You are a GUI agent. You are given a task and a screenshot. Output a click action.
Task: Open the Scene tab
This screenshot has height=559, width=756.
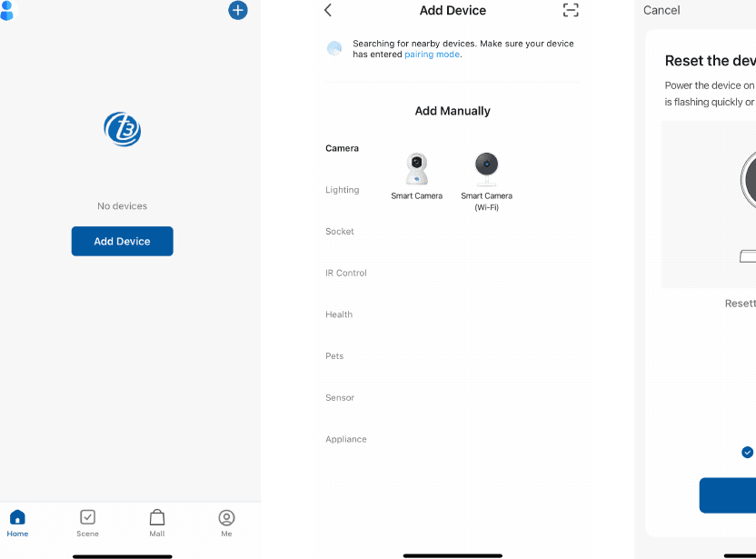pyautogui.click(x=87, y=524)
